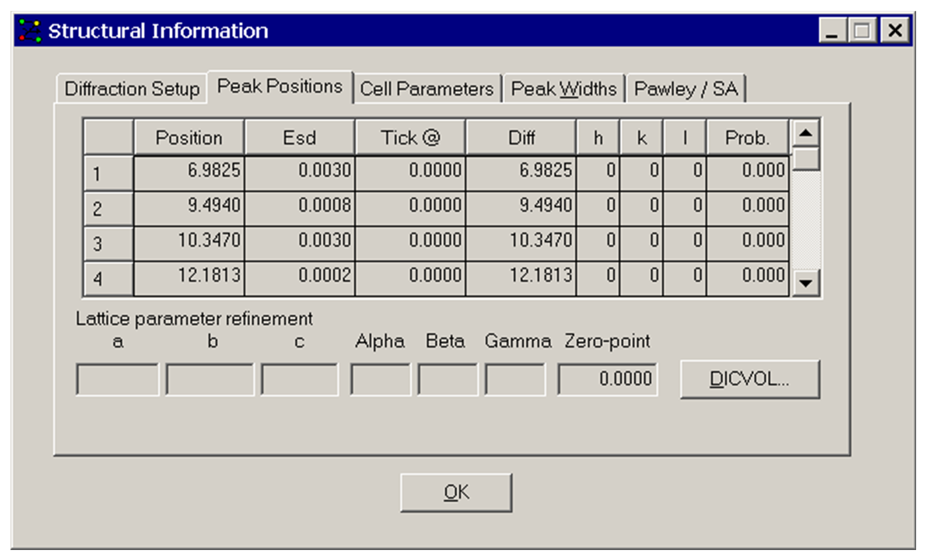This screenshot has width=927, height=560.
Task: Confirm with the OK button
Action: [x=456, y=492]
